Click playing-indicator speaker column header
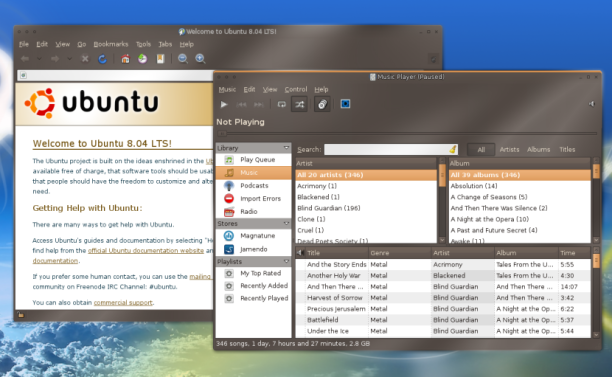Viewport: 612px width, 377px height. [300, 253]
